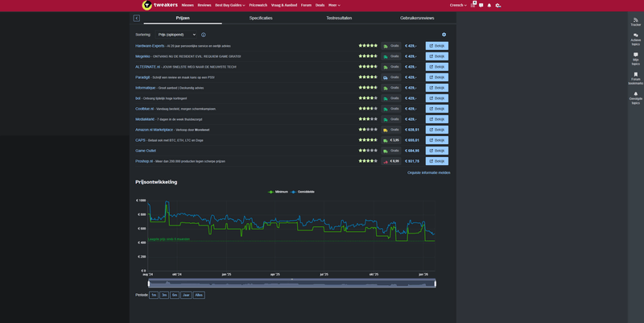Click the chart range navigator bar
The image size is (644, 323).
[x=291, y=284]
